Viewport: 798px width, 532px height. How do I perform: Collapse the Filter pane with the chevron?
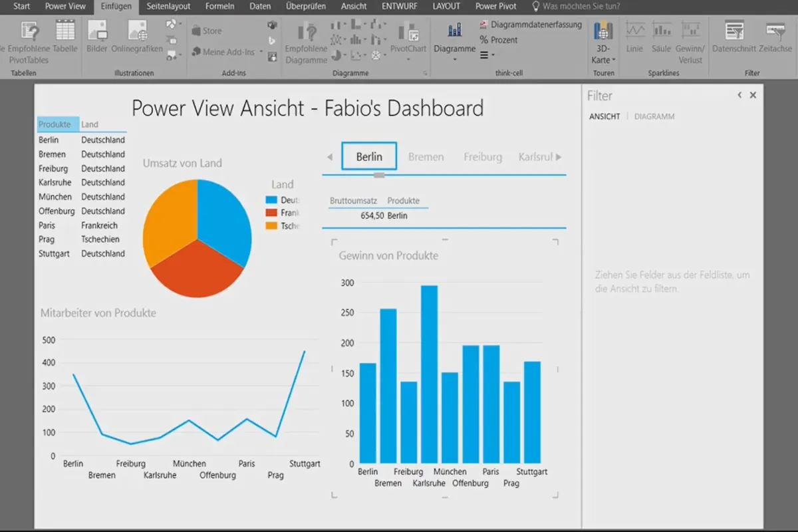pos(739,95)
